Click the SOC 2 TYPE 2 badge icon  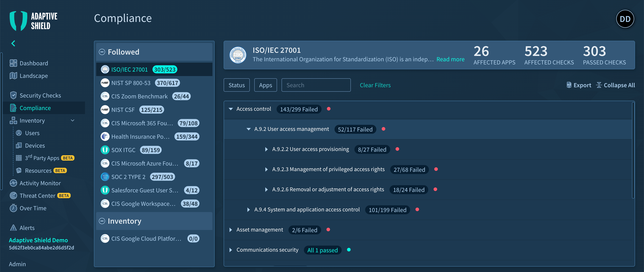point(105,177)
